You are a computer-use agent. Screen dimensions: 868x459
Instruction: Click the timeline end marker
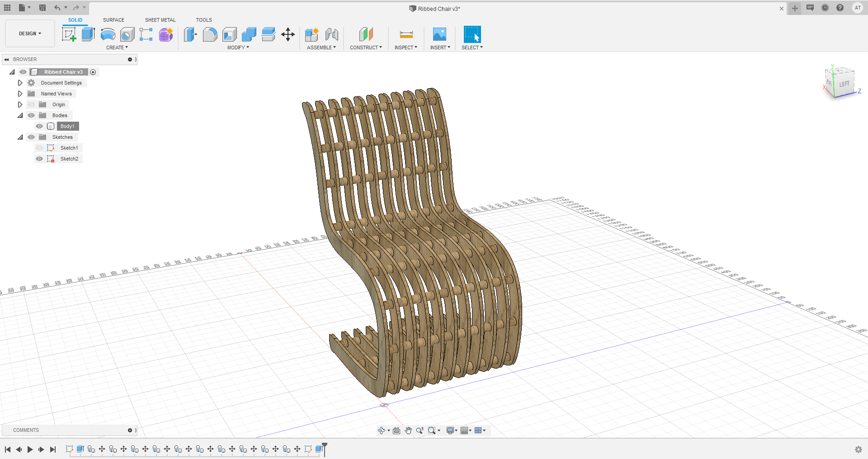[x=325, y=449]
